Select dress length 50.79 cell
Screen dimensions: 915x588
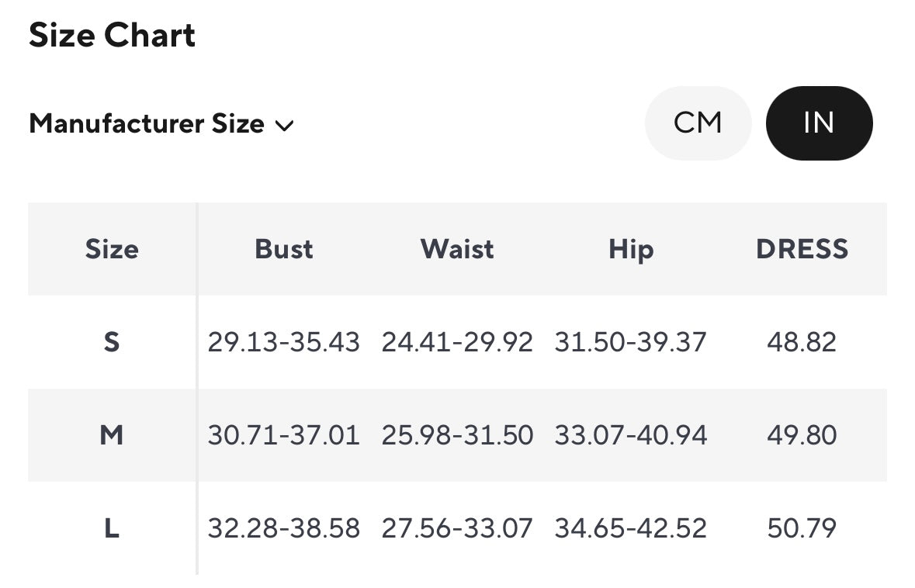point(802,528)
